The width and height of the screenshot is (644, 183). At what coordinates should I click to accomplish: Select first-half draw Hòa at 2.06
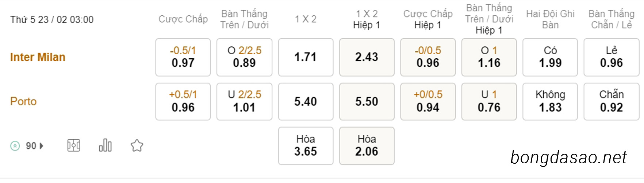click(x=367, y=146)
